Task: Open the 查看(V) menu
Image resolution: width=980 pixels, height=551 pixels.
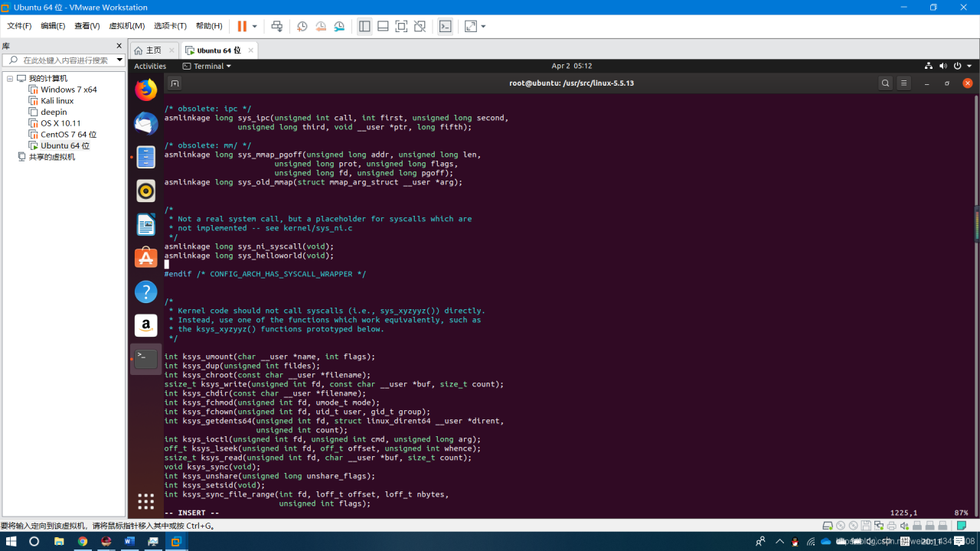Action: (x=87, y=26)
